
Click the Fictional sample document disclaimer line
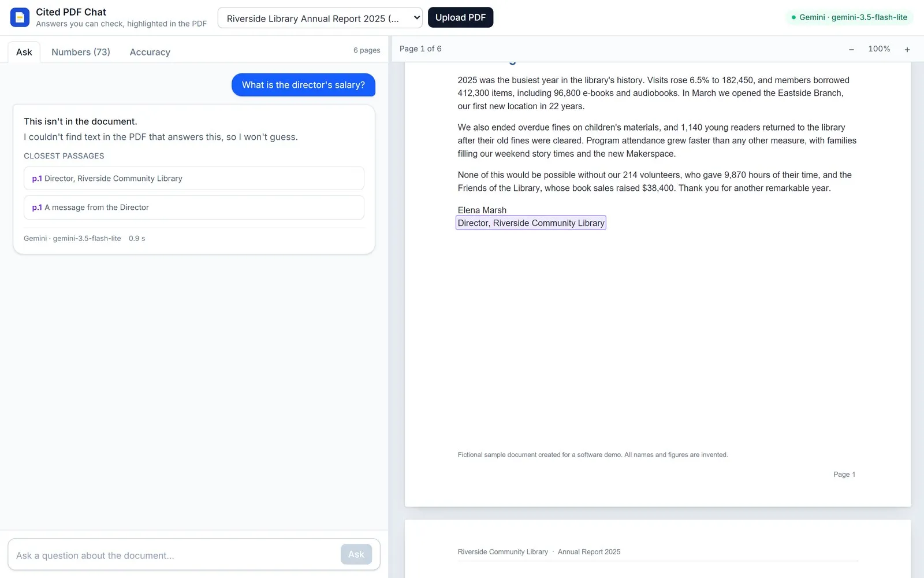pos(593,455)
